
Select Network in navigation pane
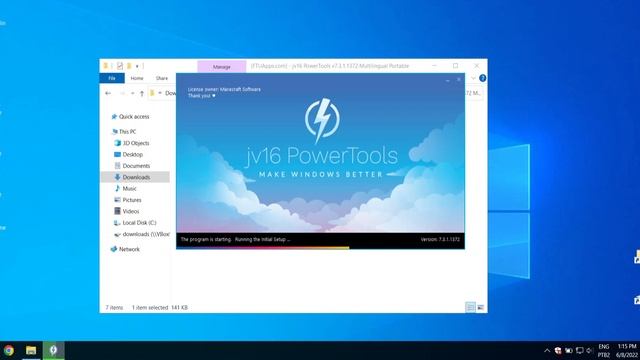click(x=129, y=249)
